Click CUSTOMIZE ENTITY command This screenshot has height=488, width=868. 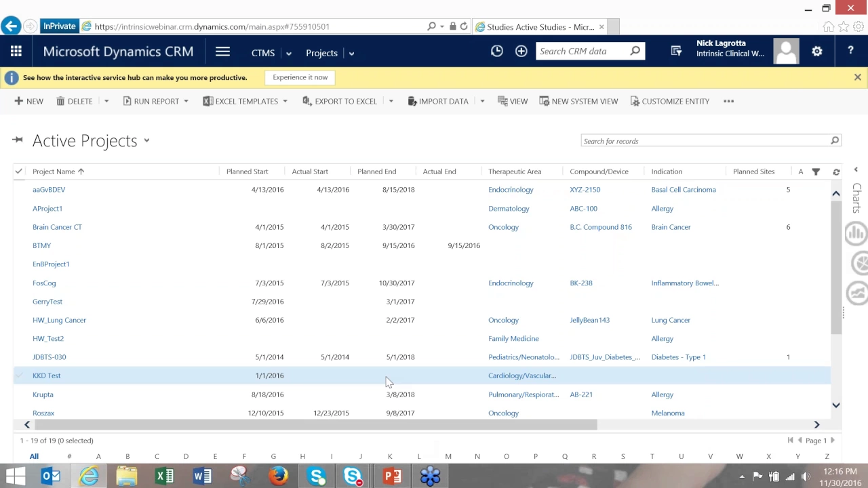pos(670,101)
